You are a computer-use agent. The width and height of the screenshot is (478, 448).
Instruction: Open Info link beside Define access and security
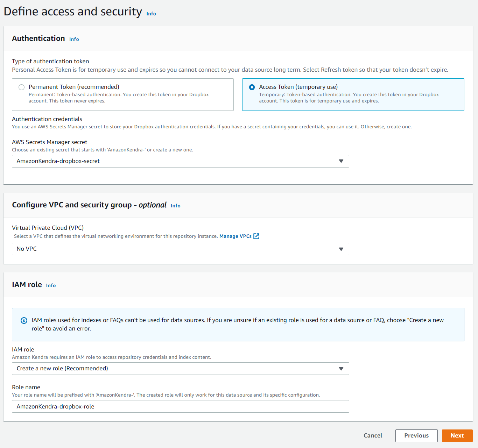[x=151, y=14]
